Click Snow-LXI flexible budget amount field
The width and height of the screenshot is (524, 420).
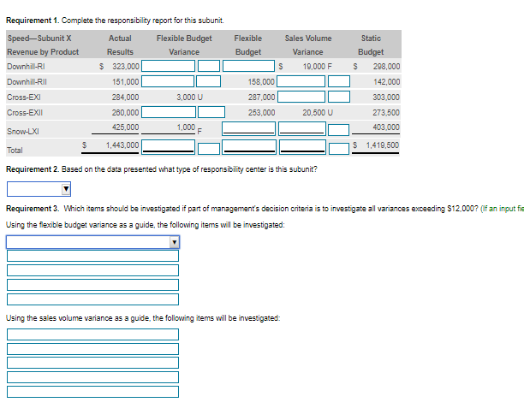[248, 129]
